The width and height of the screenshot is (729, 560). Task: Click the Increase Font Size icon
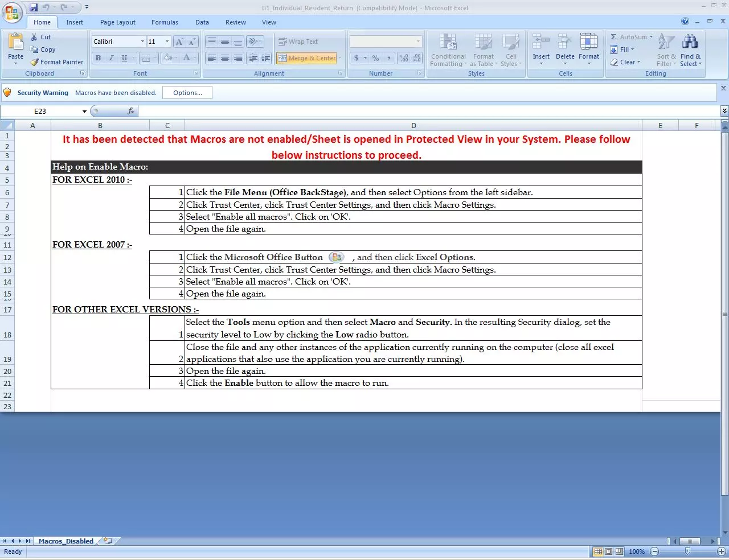[x=179, y=42]
